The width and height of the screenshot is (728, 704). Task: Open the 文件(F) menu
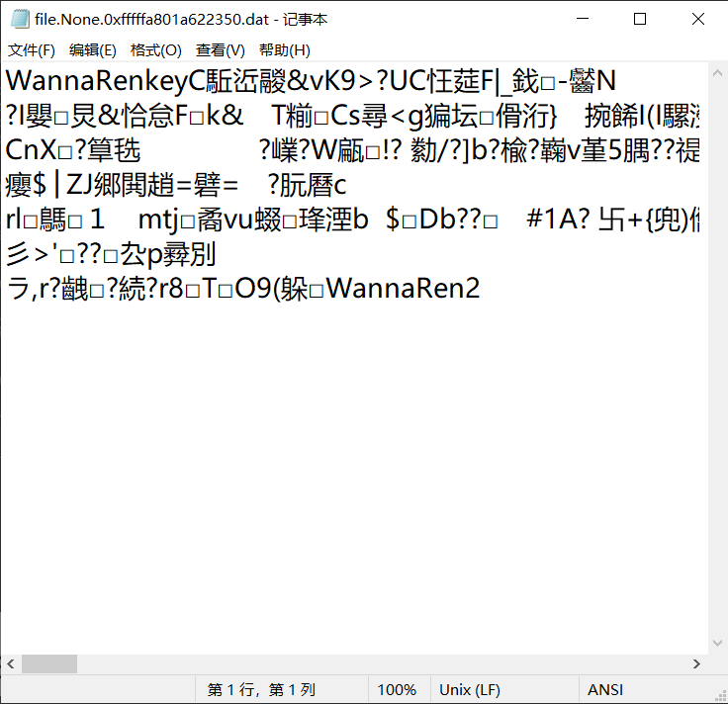point(32,50)
